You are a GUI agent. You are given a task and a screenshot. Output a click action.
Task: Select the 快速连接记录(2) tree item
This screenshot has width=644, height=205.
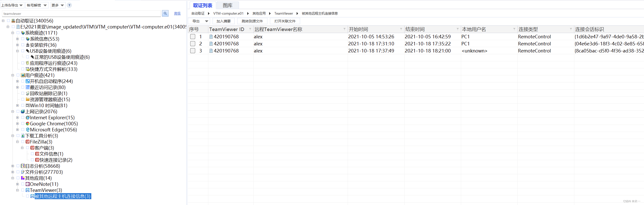[x=56, y=160]
